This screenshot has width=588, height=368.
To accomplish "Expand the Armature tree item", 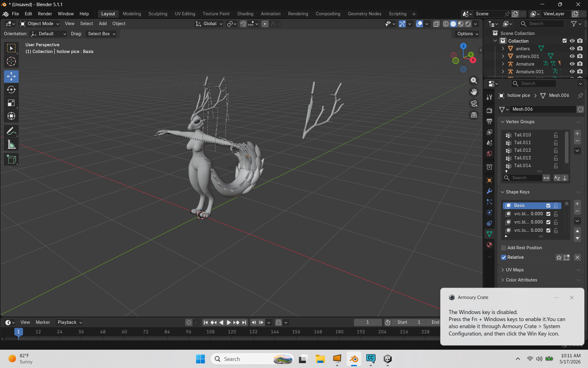I will click(x=503, y=64).
